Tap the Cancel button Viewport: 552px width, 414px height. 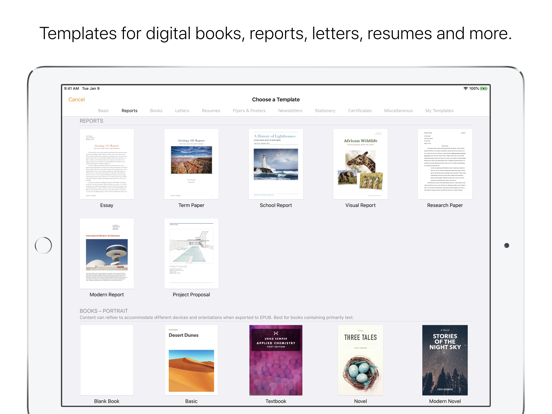pyautogui.click(x=76, y=100)
